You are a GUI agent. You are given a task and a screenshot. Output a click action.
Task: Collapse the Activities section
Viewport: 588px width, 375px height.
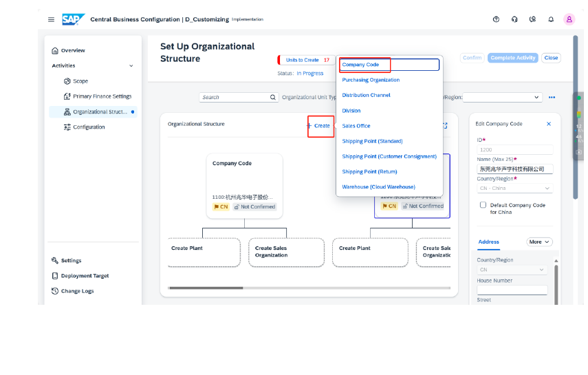(131, 66)
